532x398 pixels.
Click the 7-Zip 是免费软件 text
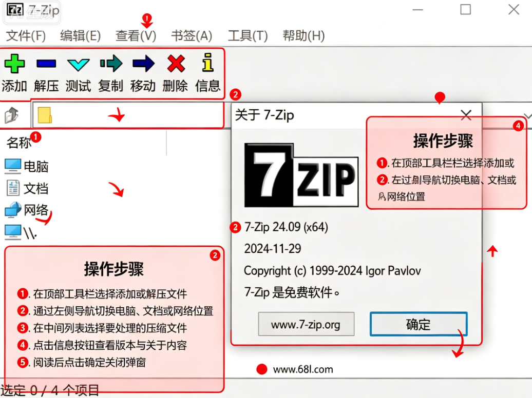point(292,292)
